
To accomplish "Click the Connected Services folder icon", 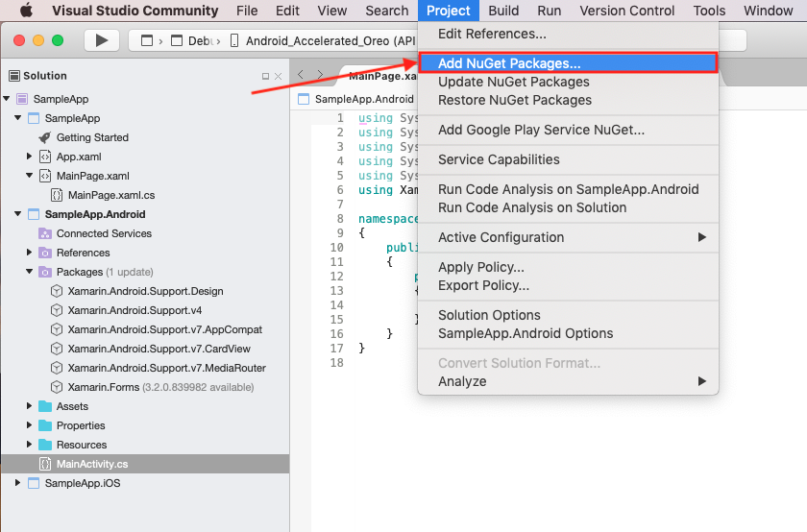I will tap(45, 233).
